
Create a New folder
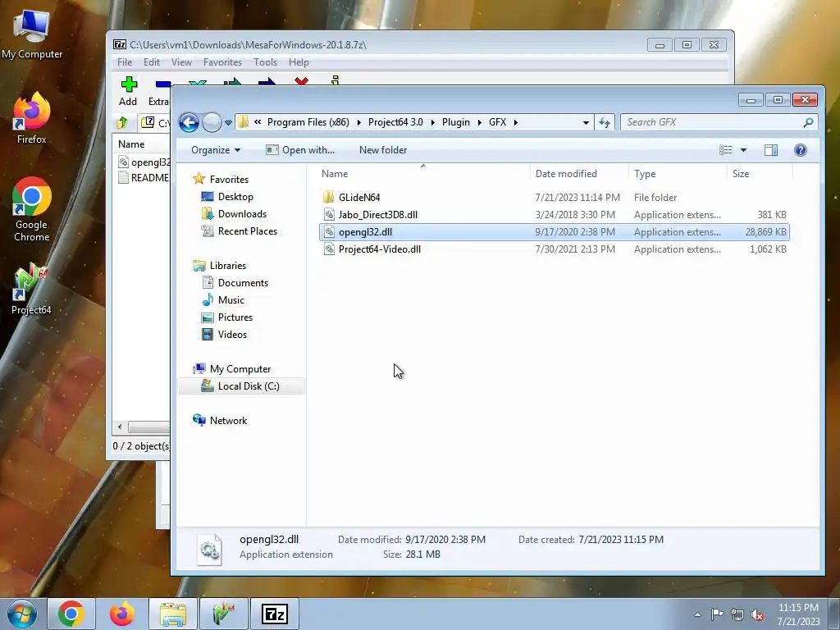pyautogui.click(x=383, y=150)
